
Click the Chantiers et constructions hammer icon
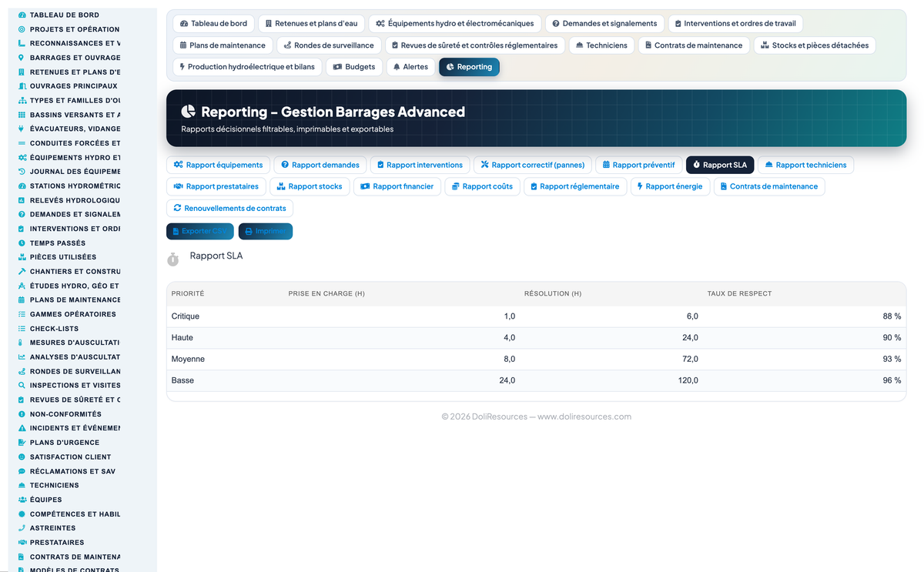(22, 272)
